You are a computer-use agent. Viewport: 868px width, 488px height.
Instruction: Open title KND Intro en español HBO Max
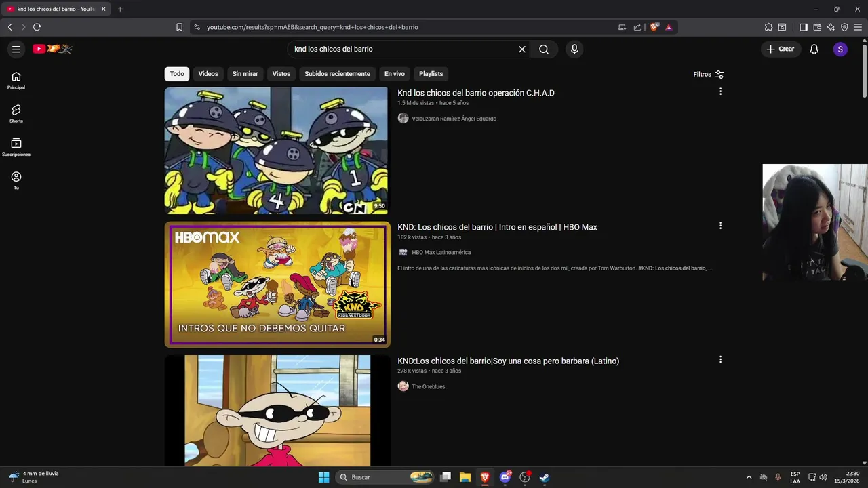tap(497, 227)
